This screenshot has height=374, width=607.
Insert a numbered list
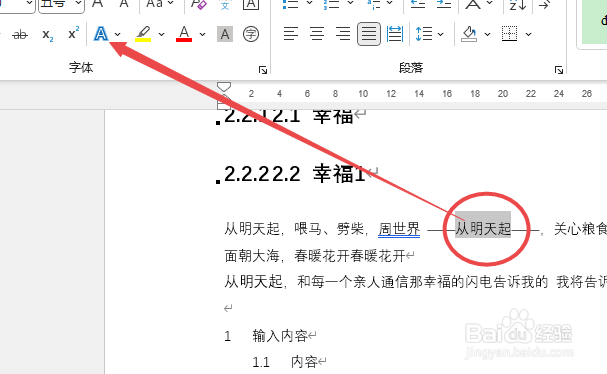pyautogui.click(x=331, y=4)
